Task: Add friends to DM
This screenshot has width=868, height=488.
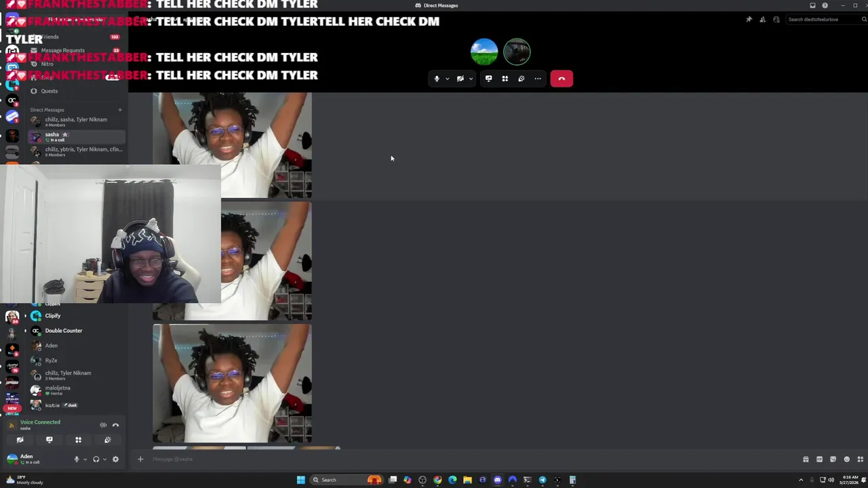Action: point(763,20)
